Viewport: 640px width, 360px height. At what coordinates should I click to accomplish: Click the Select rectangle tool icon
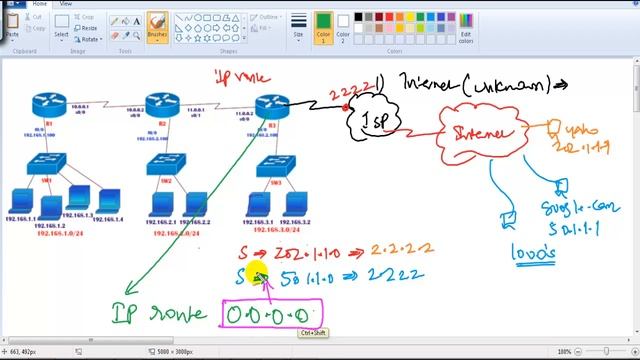point(62,21)
